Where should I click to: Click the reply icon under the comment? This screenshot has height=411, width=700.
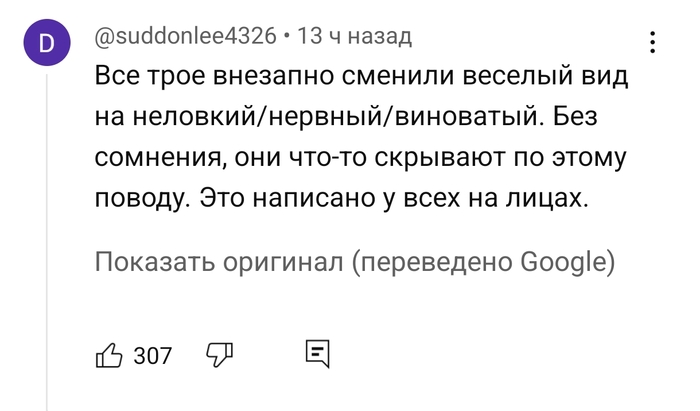click(x=317, y=354)
